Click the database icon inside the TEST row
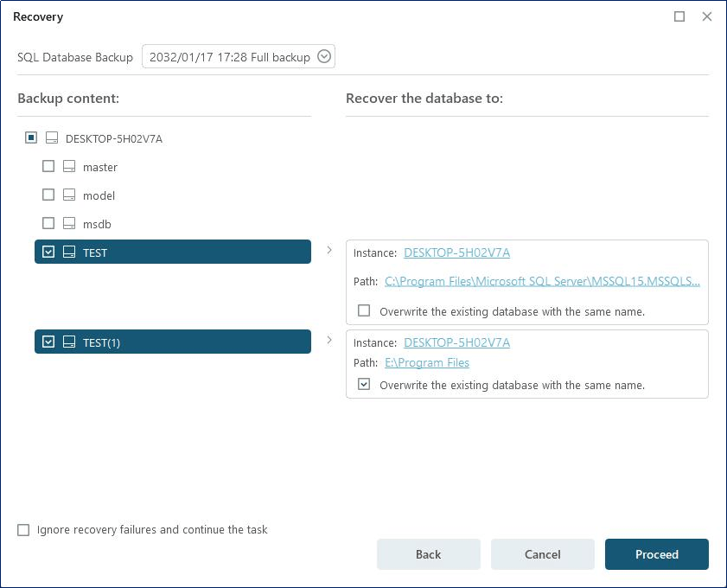727x588 pixels. point(69,252)
